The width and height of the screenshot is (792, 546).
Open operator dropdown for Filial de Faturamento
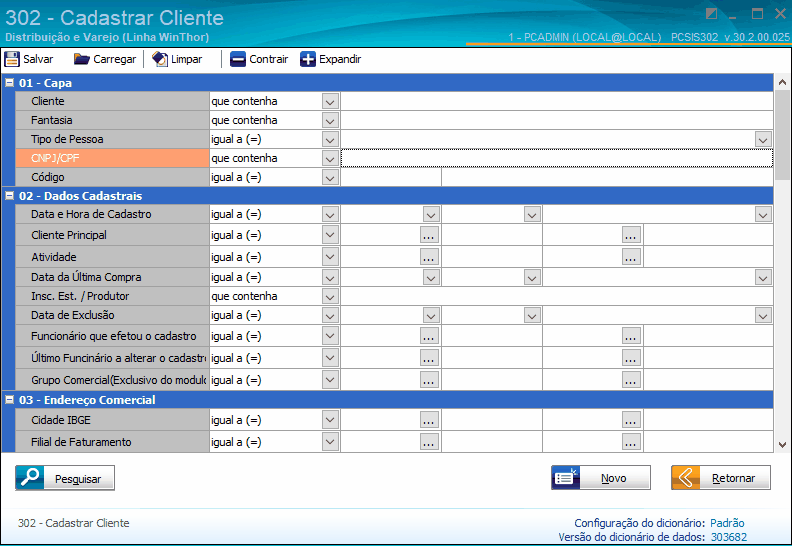pos(330,442)
